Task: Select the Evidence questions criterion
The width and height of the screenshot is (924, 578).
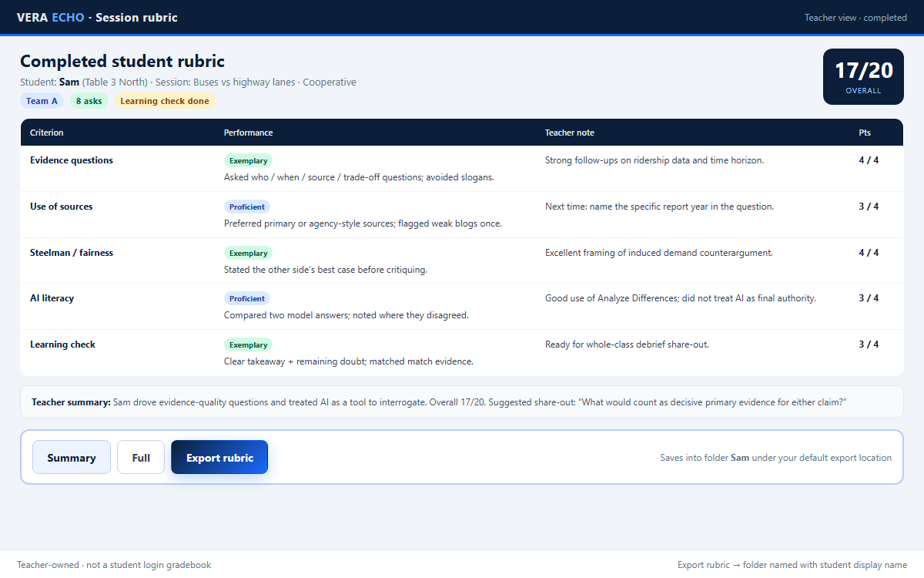Action: click(72, 160)
